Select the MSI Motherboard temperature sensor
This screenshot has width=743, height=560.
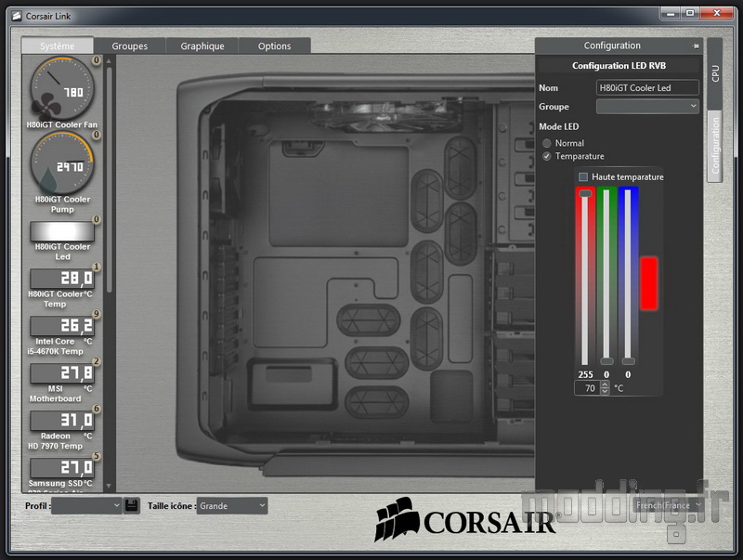62,372
